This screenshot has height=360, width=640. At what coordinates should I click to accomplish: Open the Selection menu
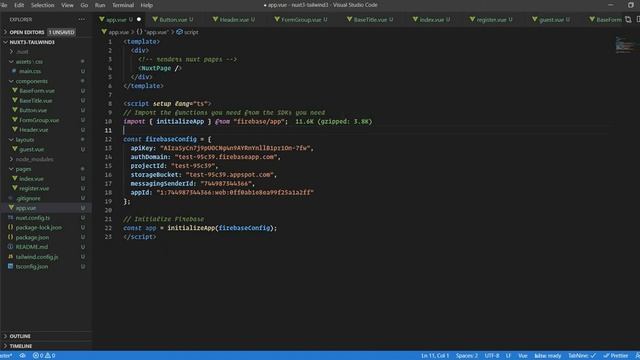click(x=42, y=5)
